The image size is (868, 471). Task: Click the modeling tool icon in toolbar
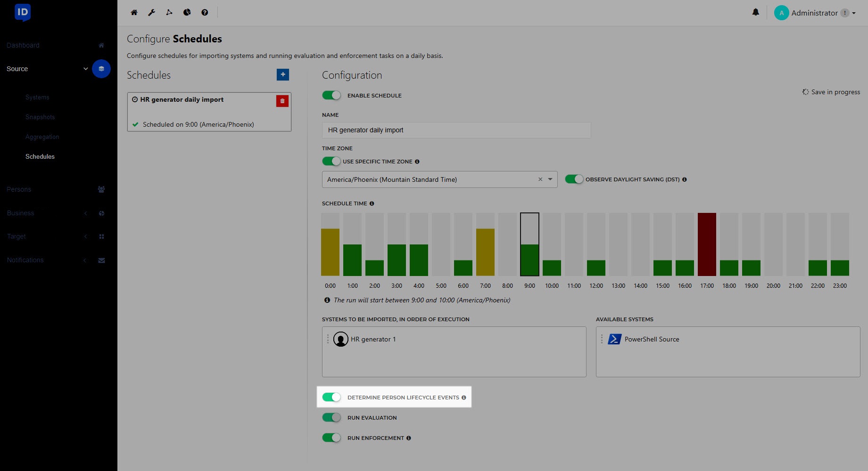(x=169, y=13)
